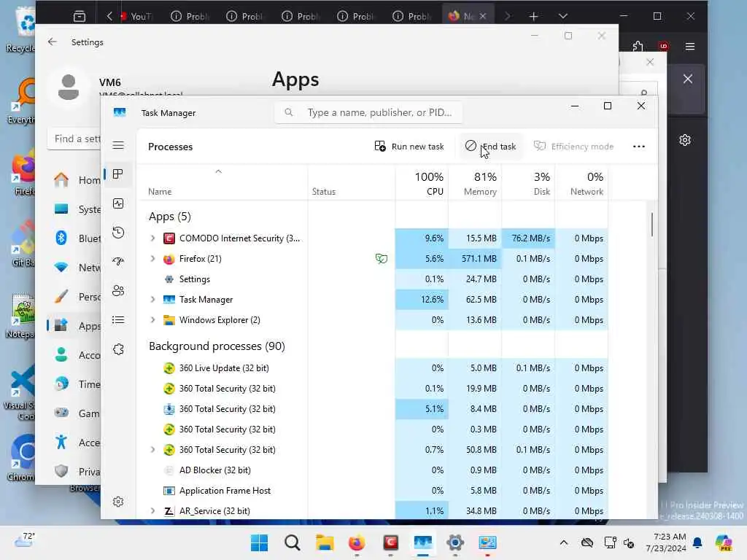Click the Efficiency mode button
This screenshot has width=747, height=560.
(x=573, y=146)
